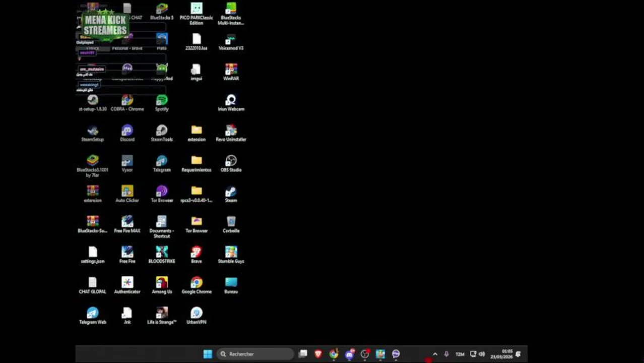
Task: Select the BlueStacks-Su... archive icon
Action: coord(93,224)
